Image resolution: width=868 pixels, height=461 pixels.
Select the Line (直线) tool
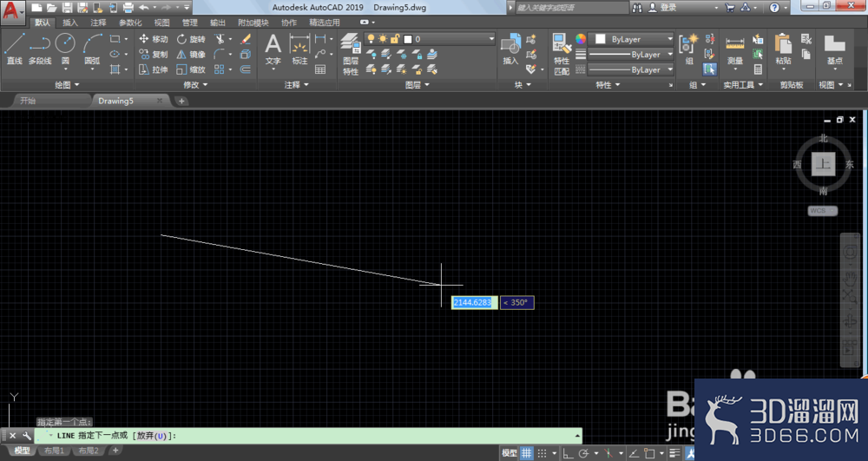tap(14, 49)
